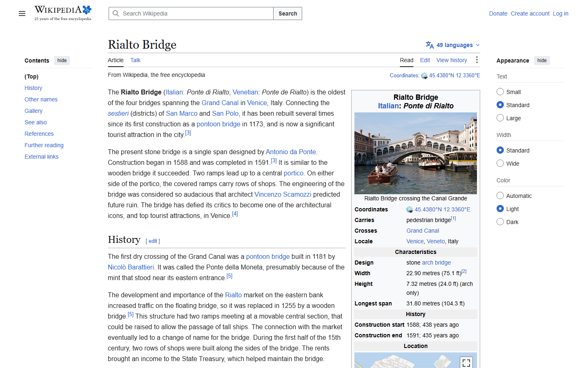Select Standard text size
The image size is (588, 368).
pyautogui.click(x=500, y=105)
